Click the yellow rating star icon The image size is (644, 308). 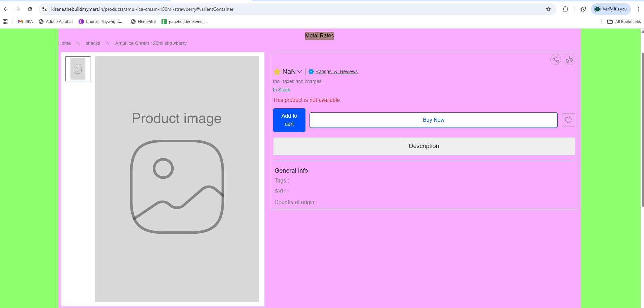tap(277, 72)
